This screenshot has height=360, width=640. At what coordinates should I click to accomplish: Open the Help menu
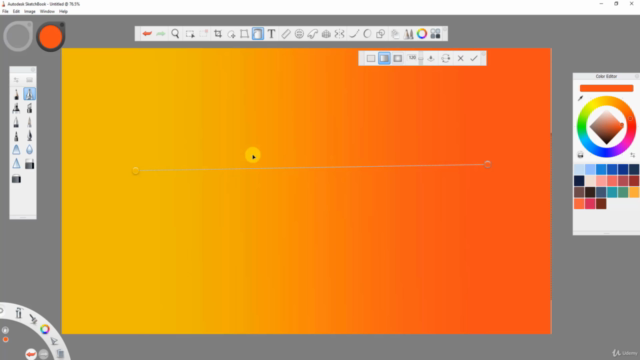[x=63, y=11]
